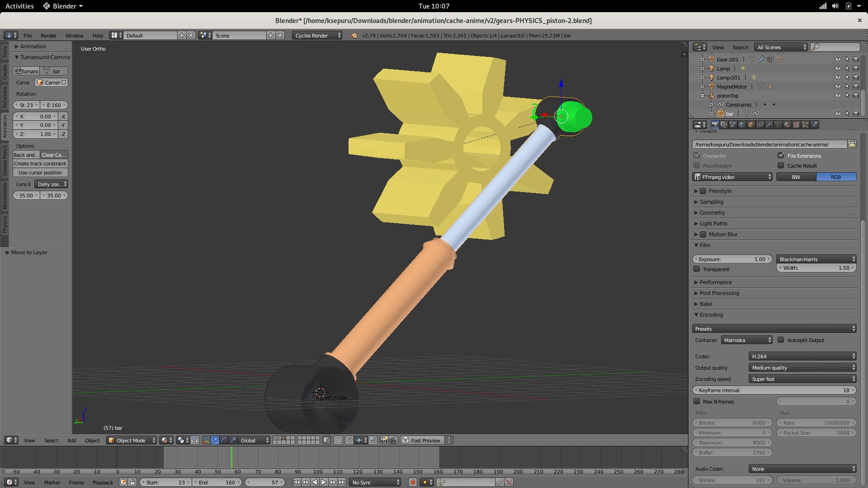The height and width of the screenshot is (488, 868).
Task: Toggle visibility of the pistonTop object
Action: pyautogui.click(x=839, y=95)
